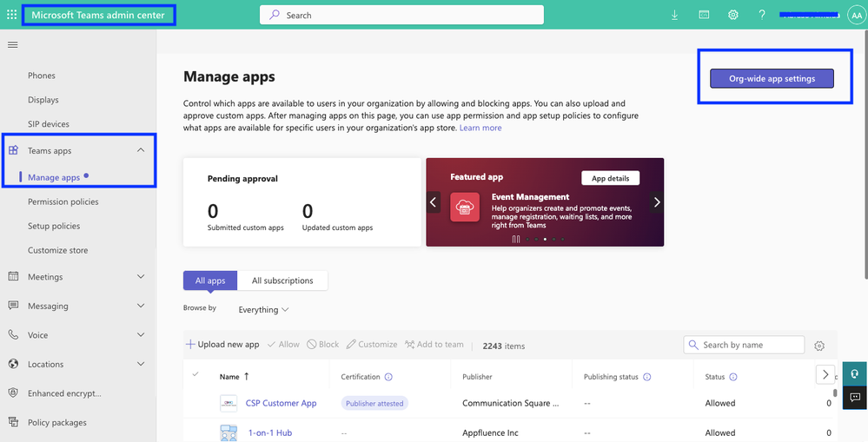The width and height of the screenshot is (868, 442).
Task: Expand the Messaging section
Action: [141, 306]
